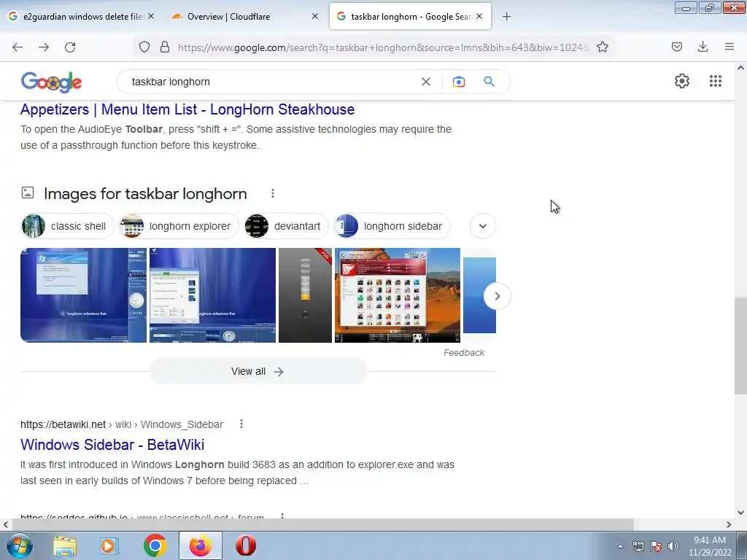Launch Windows Media Player from taskbar
Viewport: 747px width, 560px height.
(109, 545)
